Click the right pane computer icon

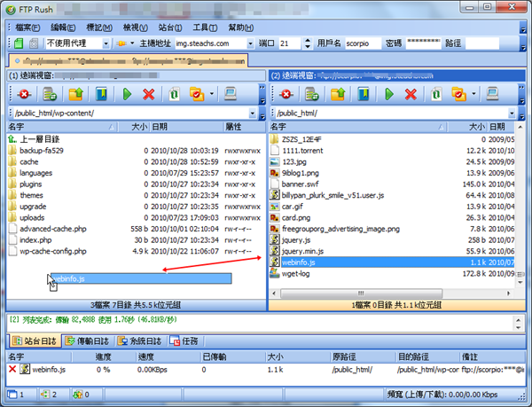point(492,94)
